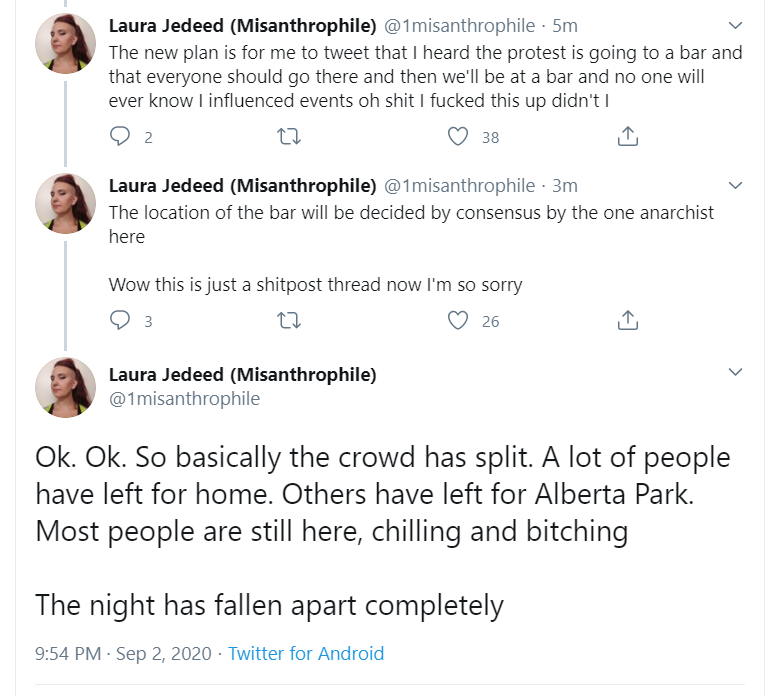Reply to the 5m-old bar plan tweet

pyautogui.click(x=120, y=136)
